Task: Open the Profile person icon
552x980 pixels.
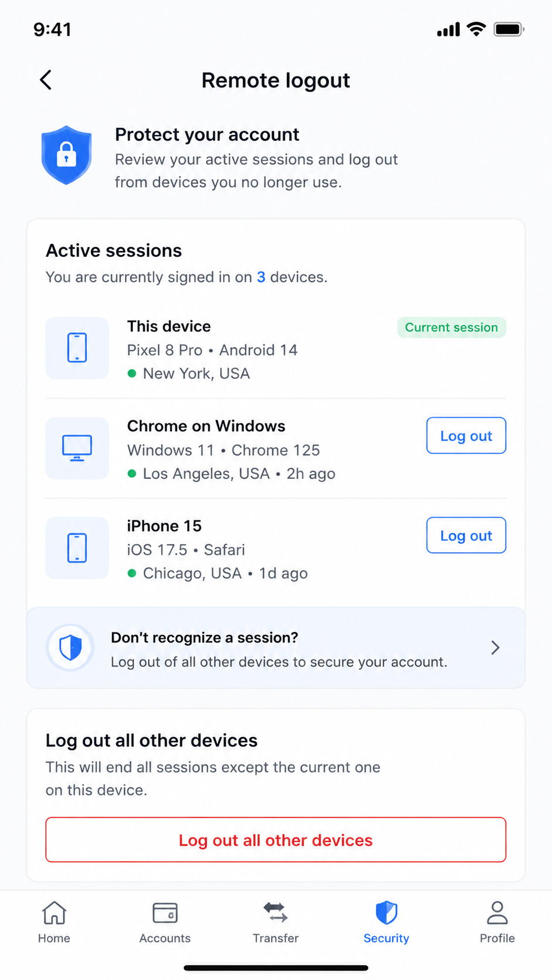Action: coord(497,913)
